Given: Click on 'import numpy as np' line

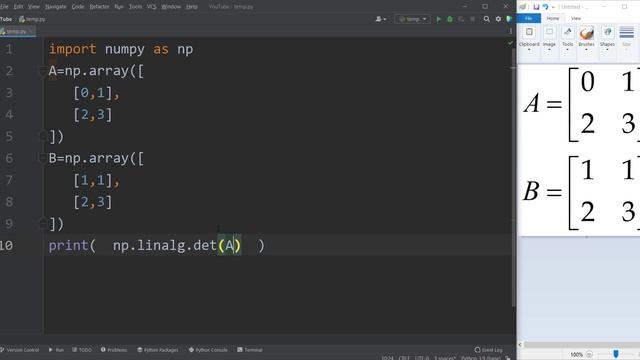Looking at the screenshot, I should click(x=121, y=49).
